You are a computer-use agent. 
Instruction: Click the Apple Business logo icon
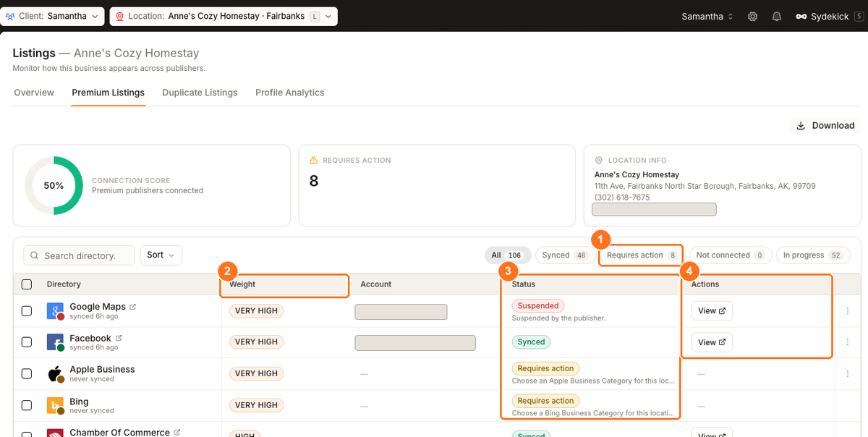55,373
